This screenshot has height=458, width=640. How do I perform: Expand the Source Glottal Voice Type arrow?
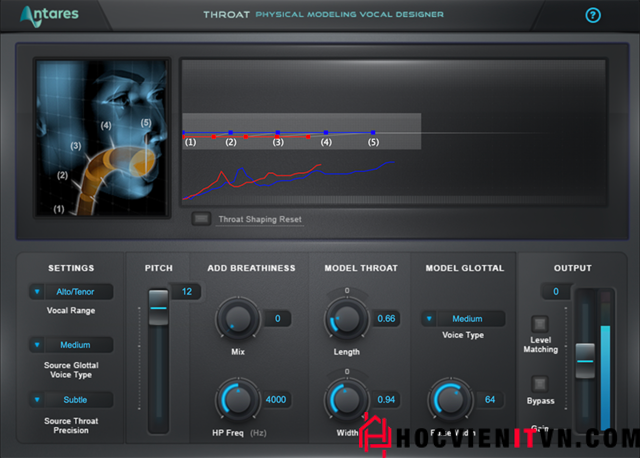[37, 345]
